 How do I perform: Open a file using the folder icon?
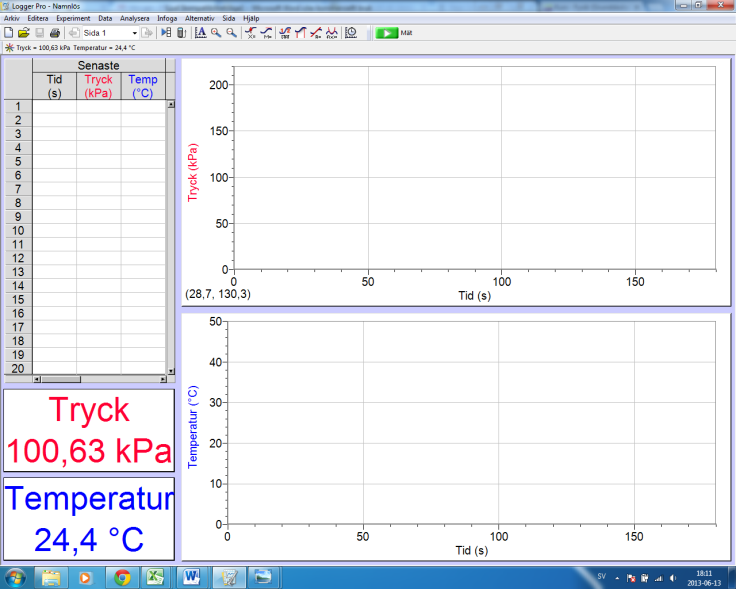[23, 33]
